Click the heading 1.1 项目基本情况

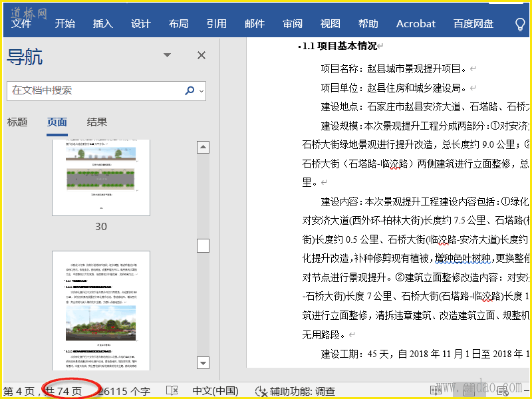click(339, 46)
